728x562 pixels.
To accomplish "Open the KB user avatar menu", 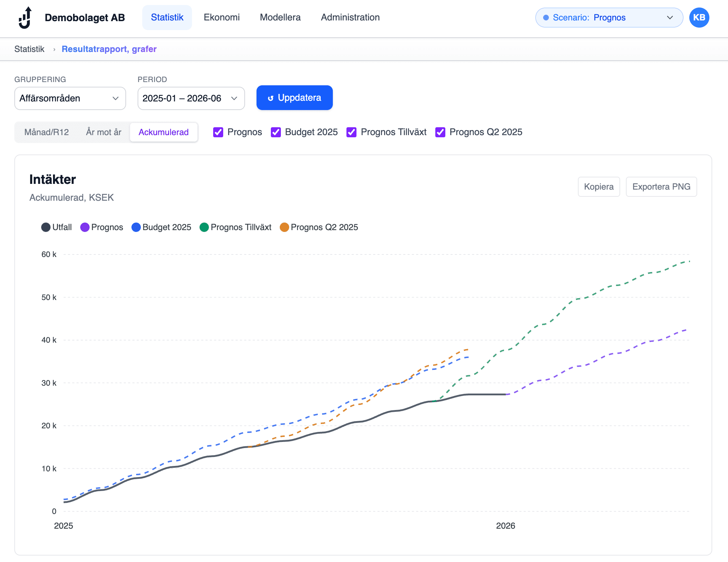I will (699, 18).
